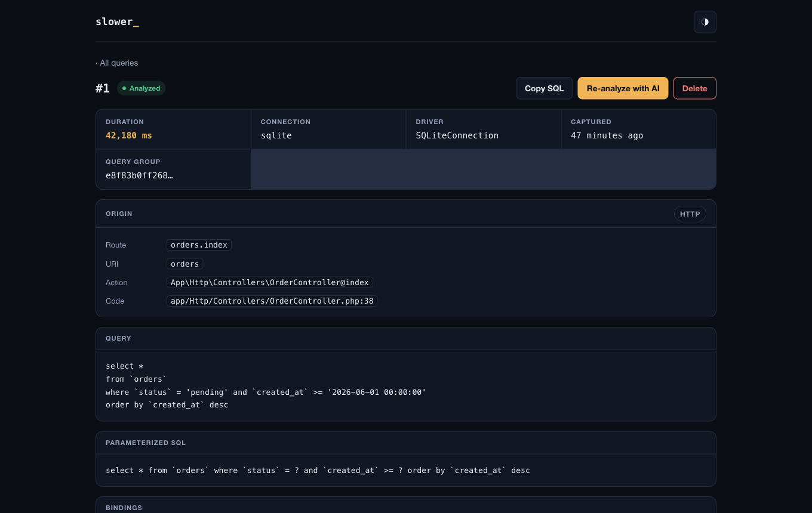Select the orders URI value

(x=184, y=264)
